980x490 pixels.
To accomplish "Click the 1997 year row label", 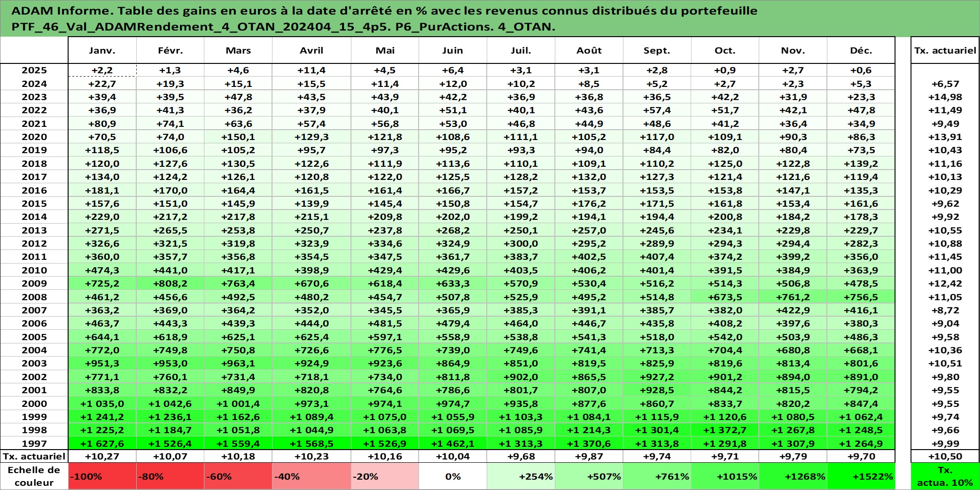I will [34, 443].
